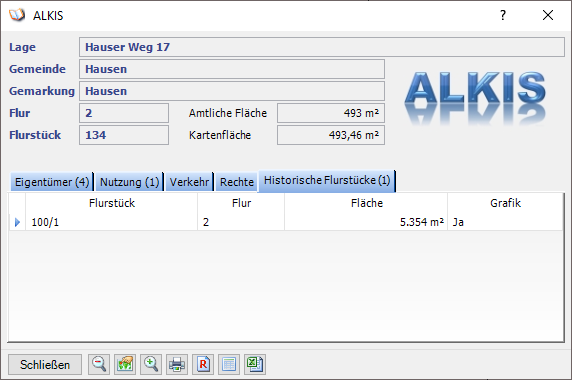Click the question mark help button
This screenshot has height=380, width=572.
tap(503, 15)
